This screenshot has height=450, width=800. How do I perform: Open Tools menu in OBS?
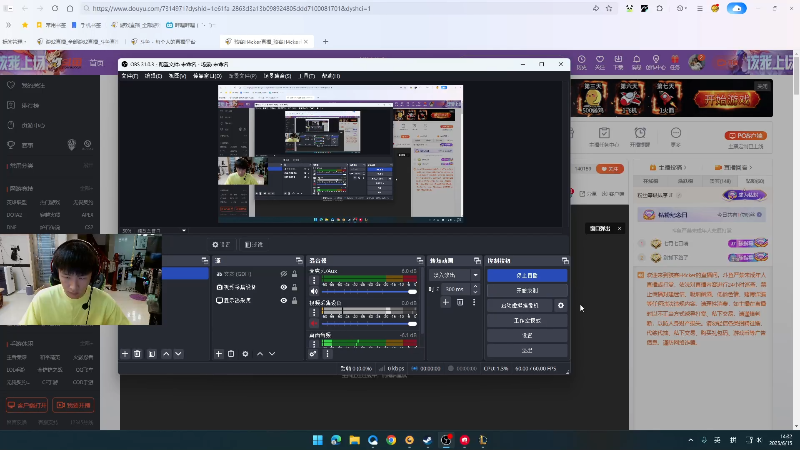coord(307,76)
